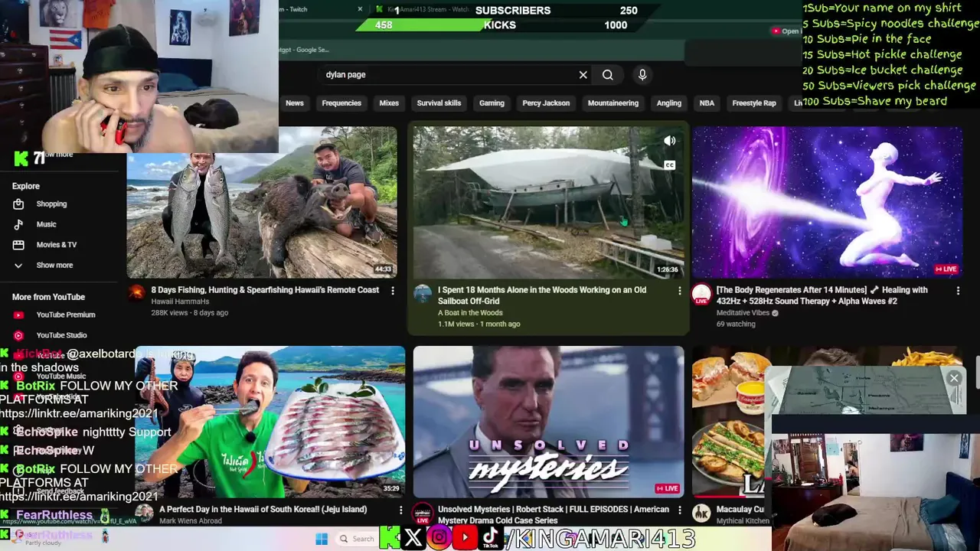Viewport: 980px width, 551px height.
Task: Open the Mark Wiens Abroad channel avatar
Action: point(144,513)
